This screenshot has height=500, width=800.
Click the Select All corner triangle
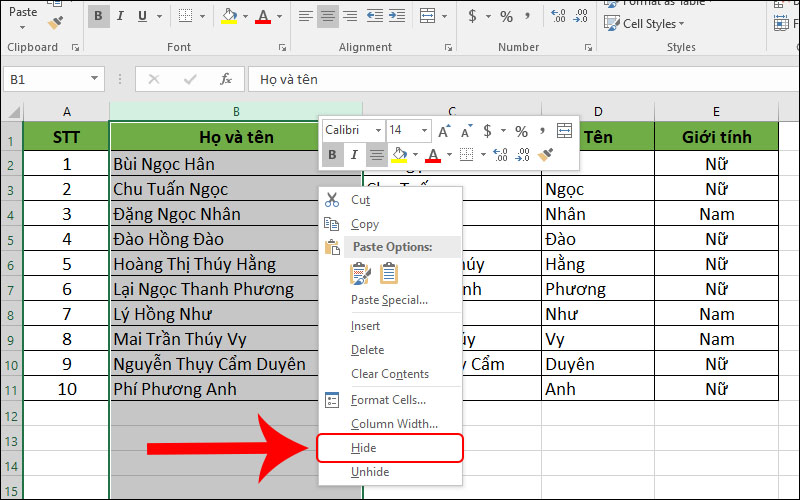[13, 111]
